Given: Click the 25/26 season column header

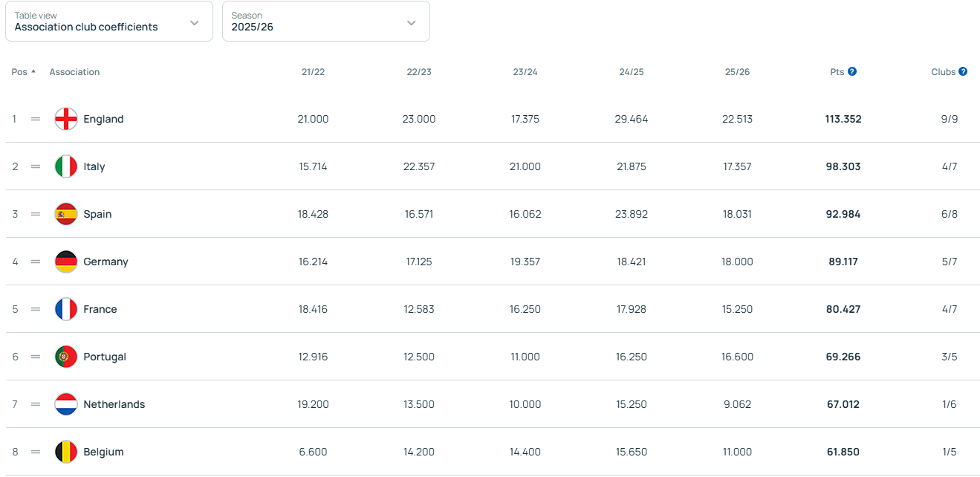Looking at the screenshot, I should (x=737, y=72).
